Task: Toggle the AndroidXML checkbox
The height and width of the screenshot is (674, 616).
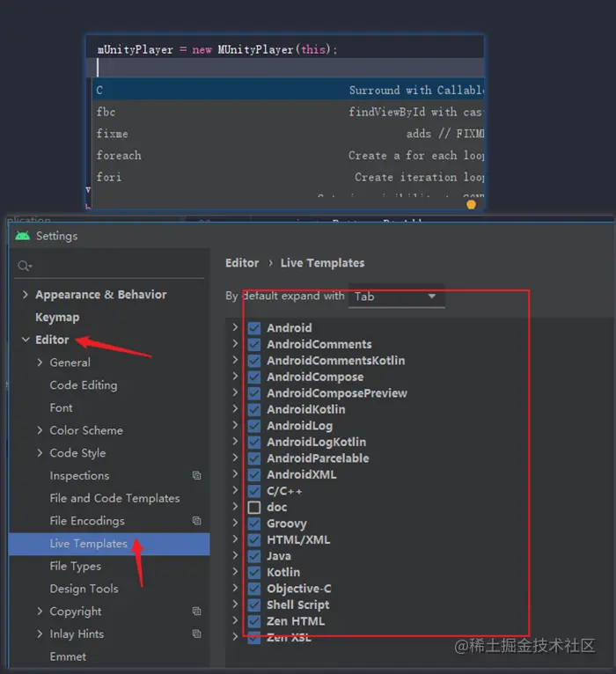Action: 254,474
